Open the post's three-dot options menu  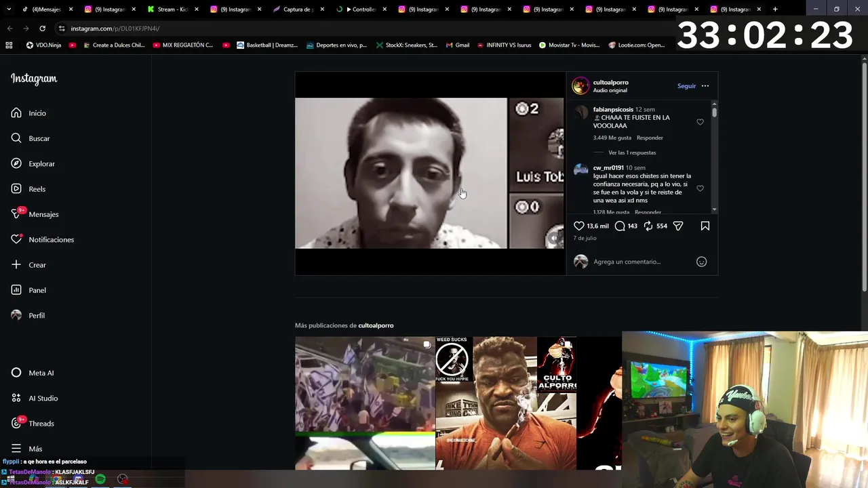705,86
